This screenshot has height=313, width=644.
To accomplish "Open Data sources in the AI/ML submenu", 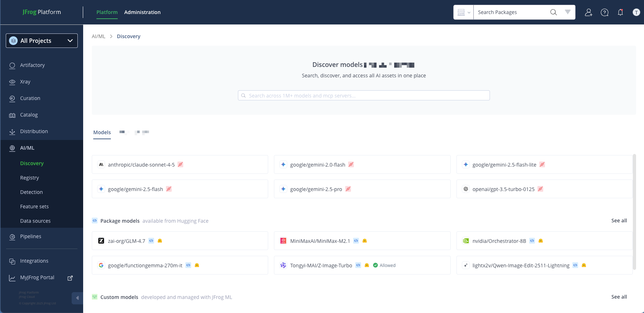I will coord(35,221).
